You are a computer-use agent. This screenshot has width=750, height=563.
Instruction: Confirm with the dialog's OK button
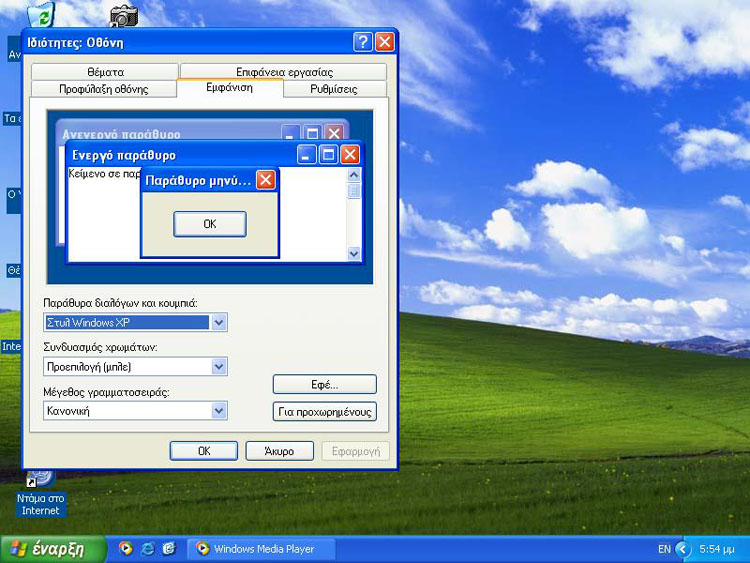[x=204, y=451]
